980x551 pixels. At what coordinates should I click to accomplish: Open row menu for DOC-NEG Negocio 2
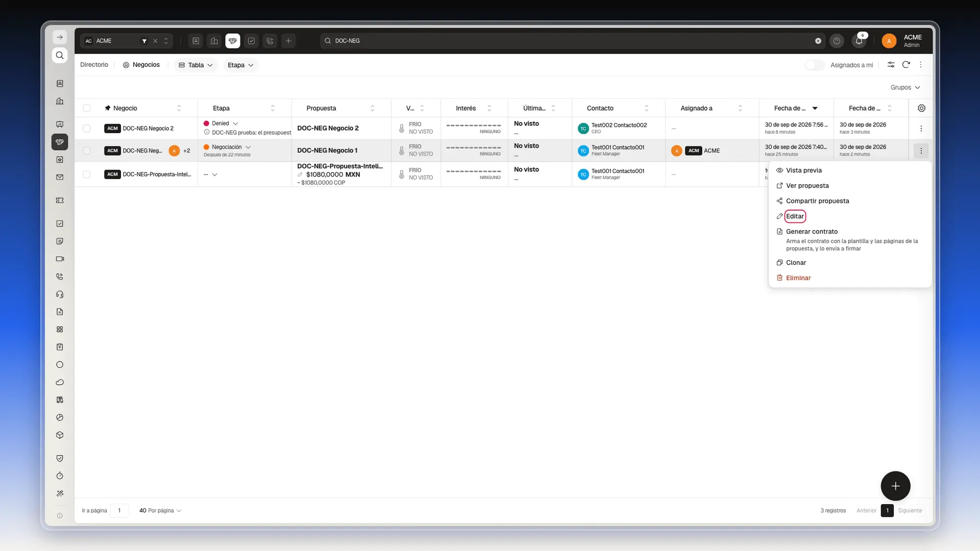tap(921, 129)
